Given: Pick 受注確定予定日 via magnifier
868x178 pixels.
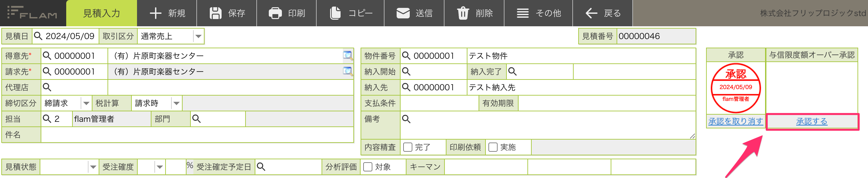Looking at the screenshot, I should [261, 167].
